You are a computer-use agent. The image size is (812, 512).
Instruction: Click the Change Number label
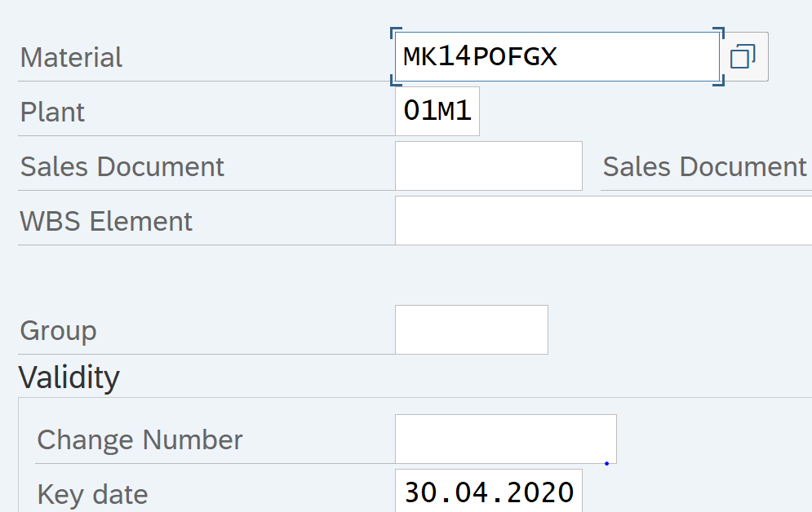click(x=140, y=440)
